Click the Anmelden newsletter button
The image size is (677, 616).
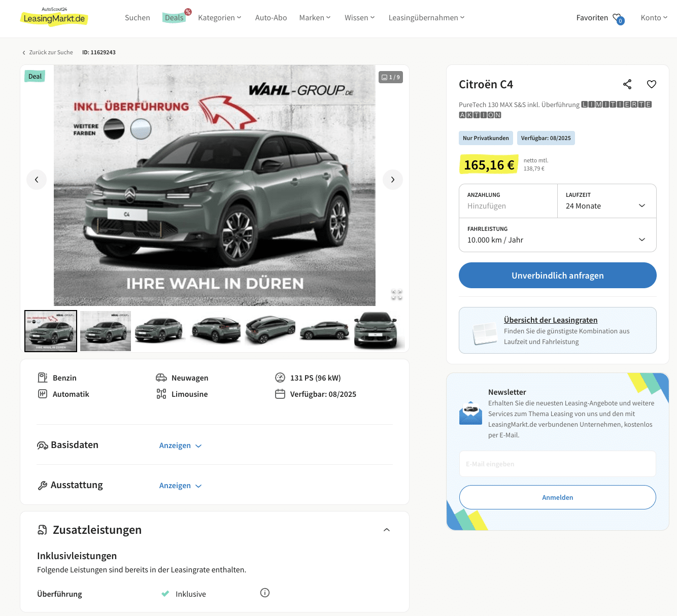click(x=558, y=497)
